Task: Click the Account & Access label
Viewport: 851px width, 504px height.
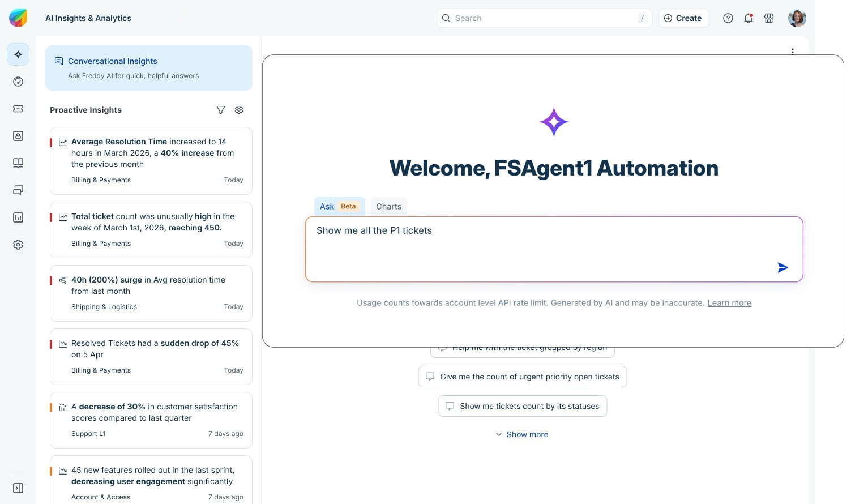Action: click(101, 497)
